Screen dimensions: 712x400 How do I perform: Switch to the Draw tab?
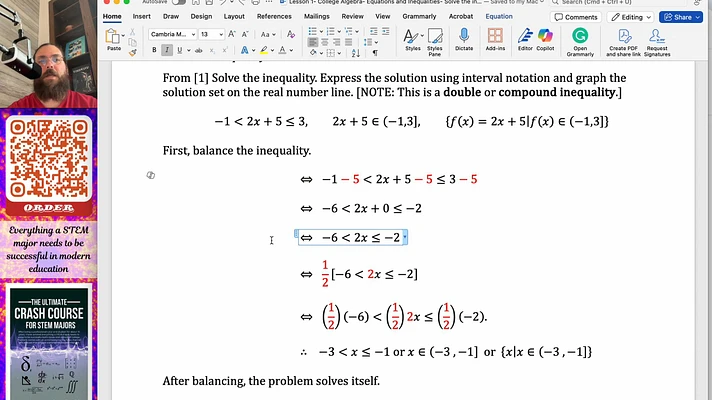(171, 16)
